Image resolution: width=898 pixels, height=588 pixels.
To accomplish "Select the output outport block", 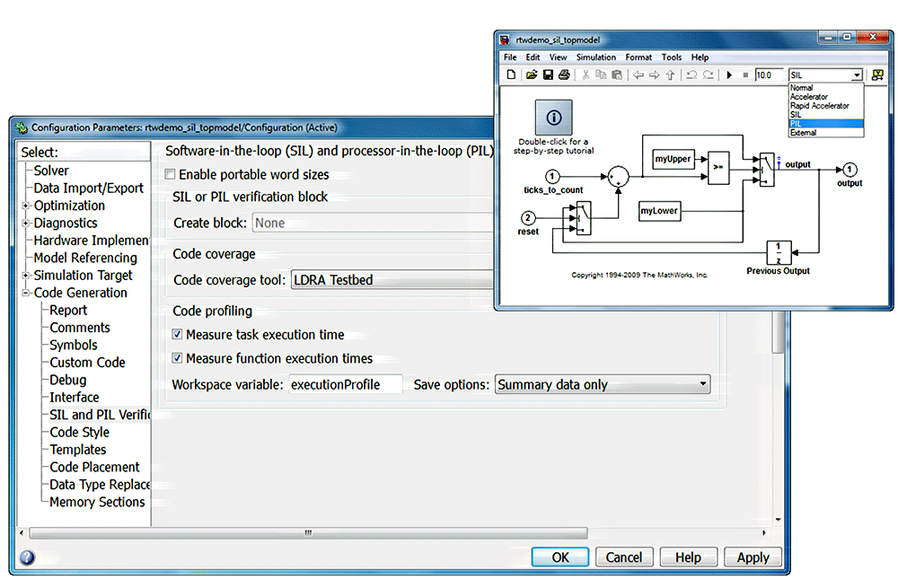I will coord(850,170).
